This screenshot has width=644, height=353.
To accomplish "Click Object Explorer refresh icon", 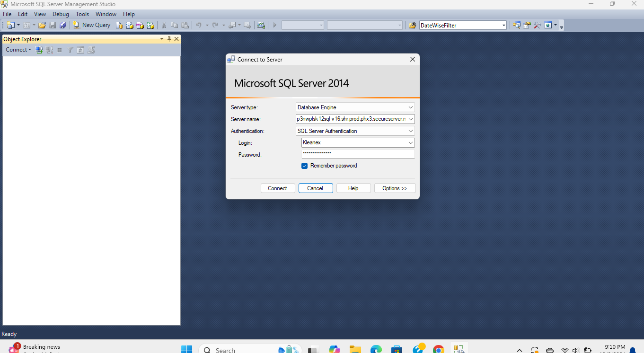I will [80, 50].
